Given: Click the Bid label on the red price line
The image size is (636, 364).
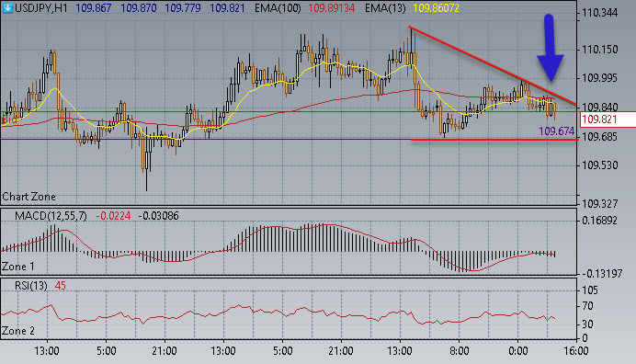Looking at the screenshot, I should coord(9,120).
